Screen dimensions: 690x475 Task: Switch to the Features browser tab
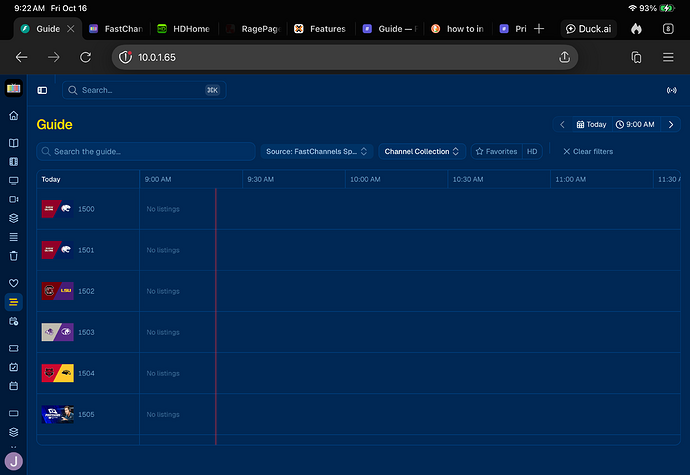pos(321,29)
